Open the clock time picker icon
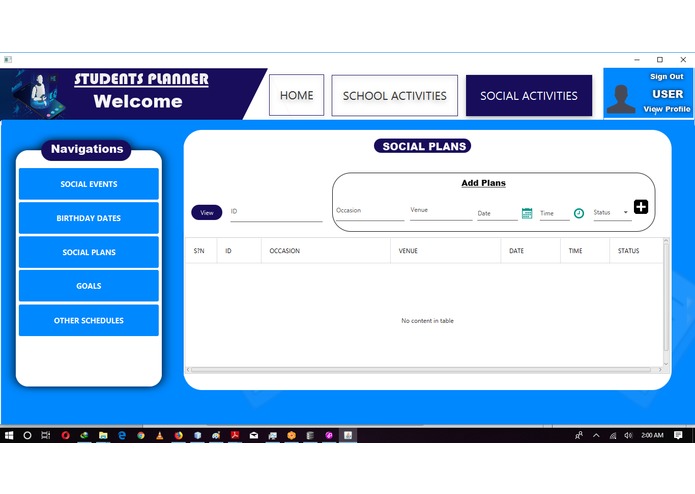 pos(578,213)
